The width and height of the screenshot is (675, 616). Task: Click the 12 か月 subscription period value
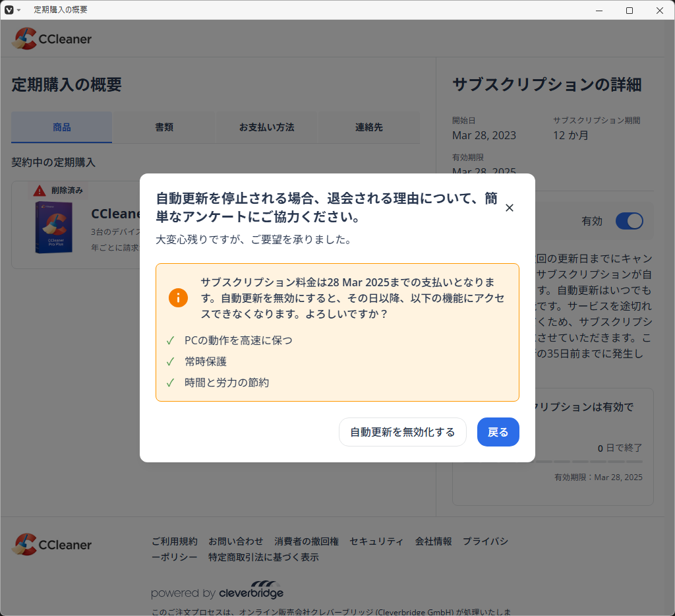click(571, 135)
